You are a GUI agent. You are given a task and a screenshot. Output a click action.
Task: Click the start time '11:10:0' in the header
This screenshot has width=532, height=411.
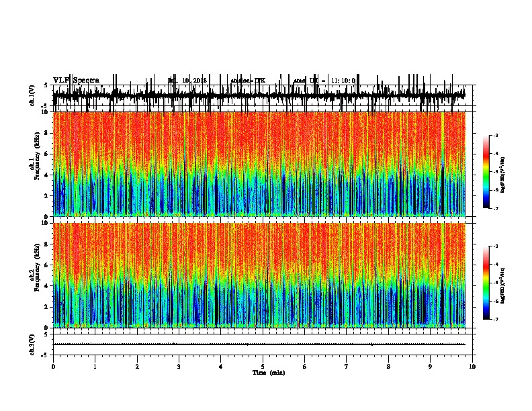point(343,81)
